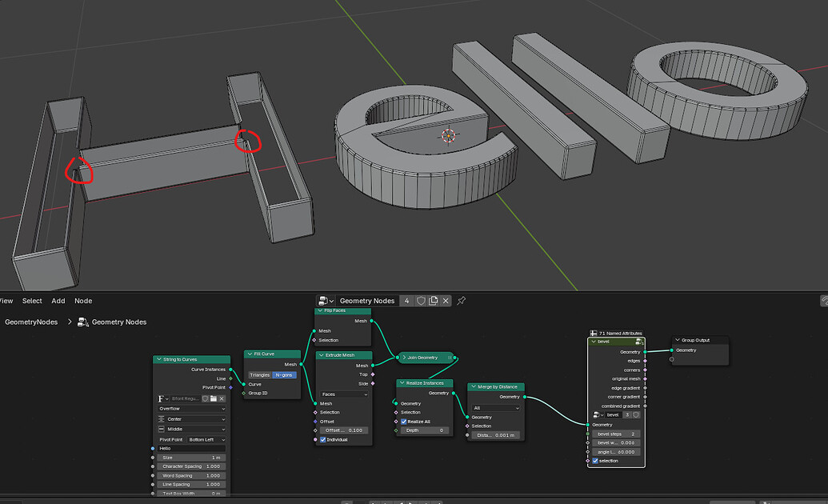The width and height of the screenshot is (828, 504).
Task: Click the middle alignment icon
Action: point(161,429)
